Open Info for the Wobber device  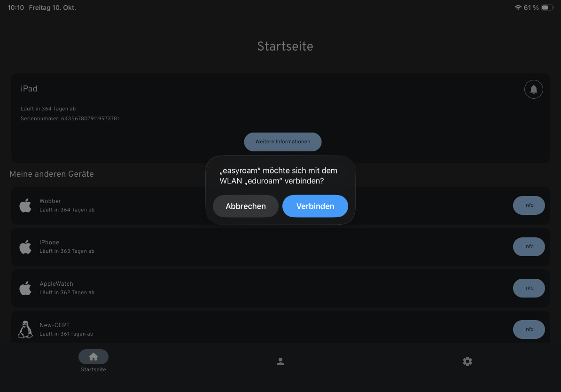(x=529, y=205)
